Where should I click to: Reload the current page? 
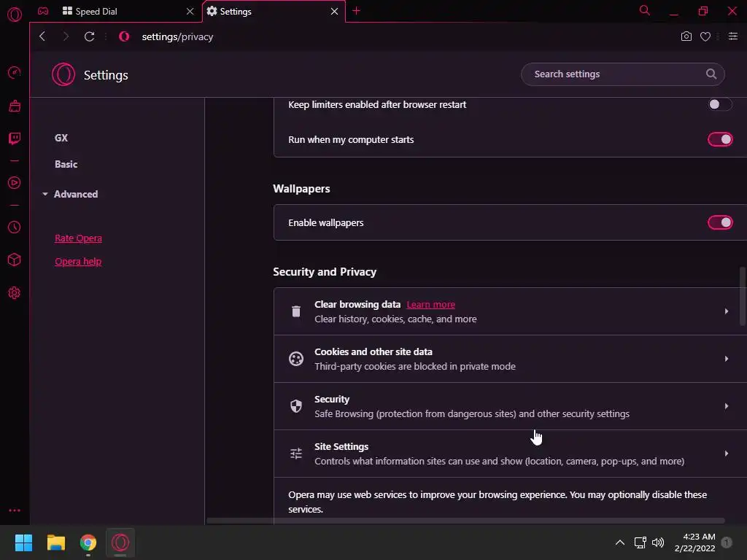pyautogui.click(x=89, y=36)
